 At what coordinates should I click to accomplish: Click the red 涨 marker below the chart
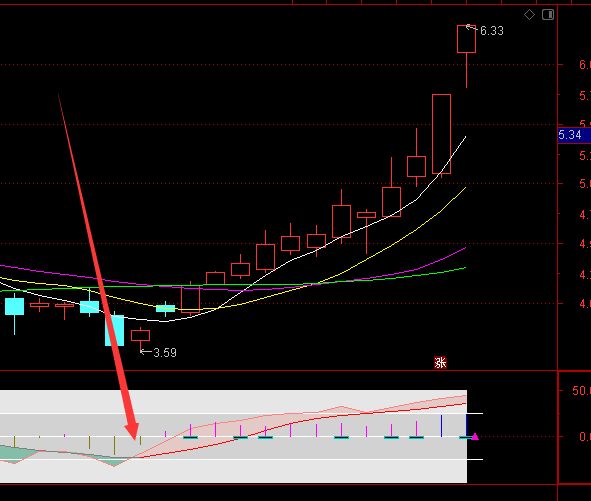pyautogui.click(x=440, y=363)
